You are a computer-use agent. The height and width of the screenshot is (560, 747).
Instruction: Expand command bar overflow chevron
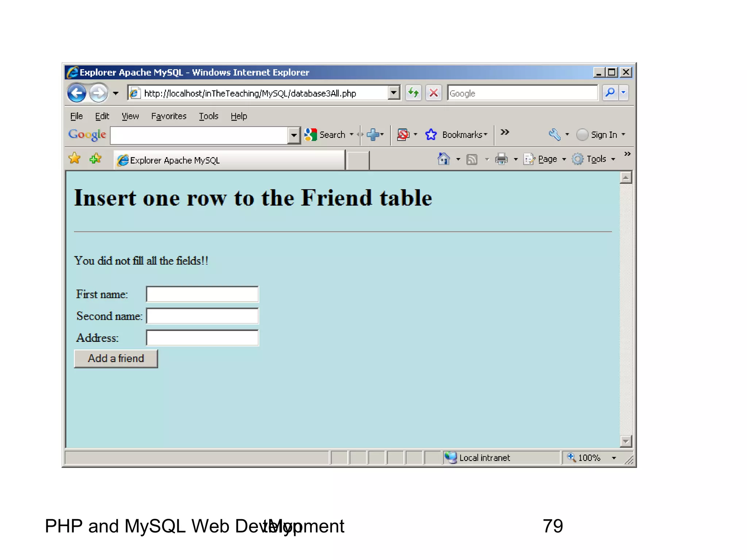click(627, 154)
